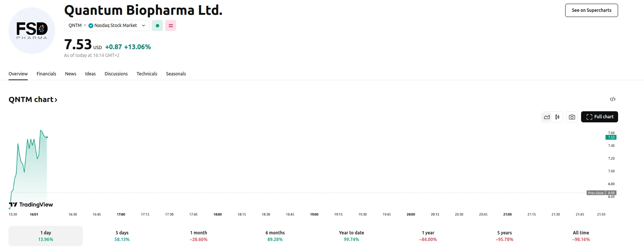Switch chart to area style
The width and height of the screenshot is (644, 251).
[x=547, y=117]
